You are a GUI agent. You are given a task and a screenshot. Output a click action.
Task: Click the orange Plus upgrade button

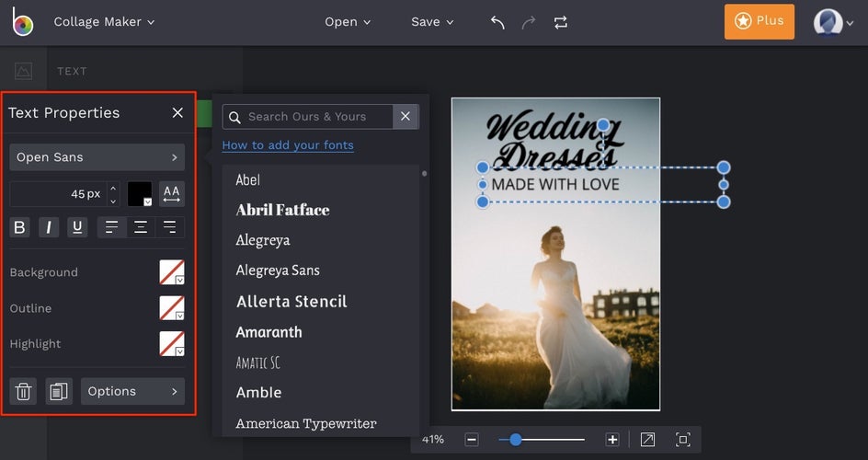click(759, 21)
